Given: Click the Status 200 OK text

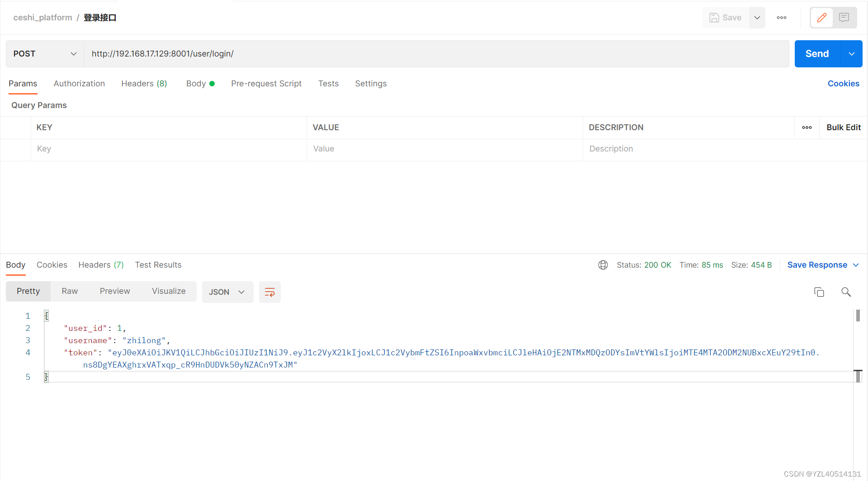Looking at the screenshot, I should coord(644,265).
